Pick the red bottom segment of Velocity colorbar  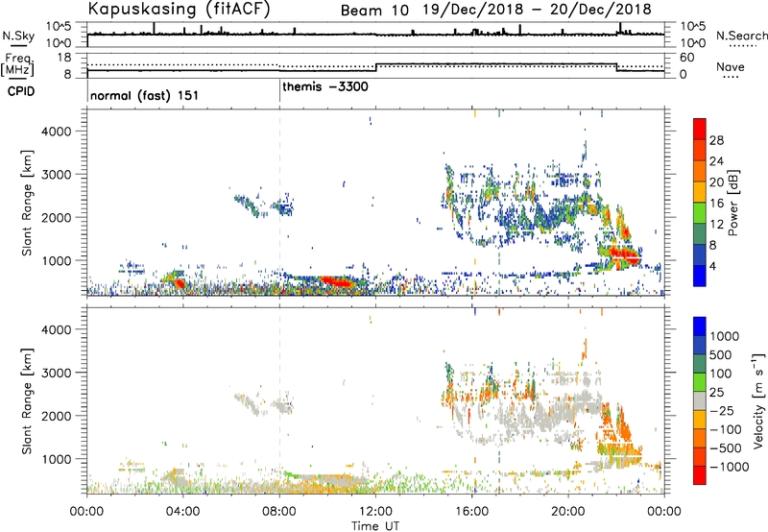pos(700,475)
